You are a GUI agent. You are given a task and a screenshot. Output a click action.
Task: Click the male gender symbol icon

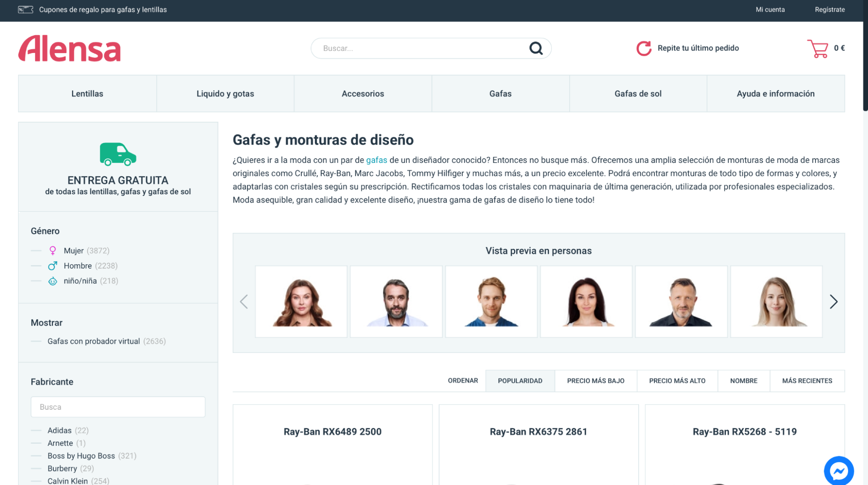pos(53,266)
